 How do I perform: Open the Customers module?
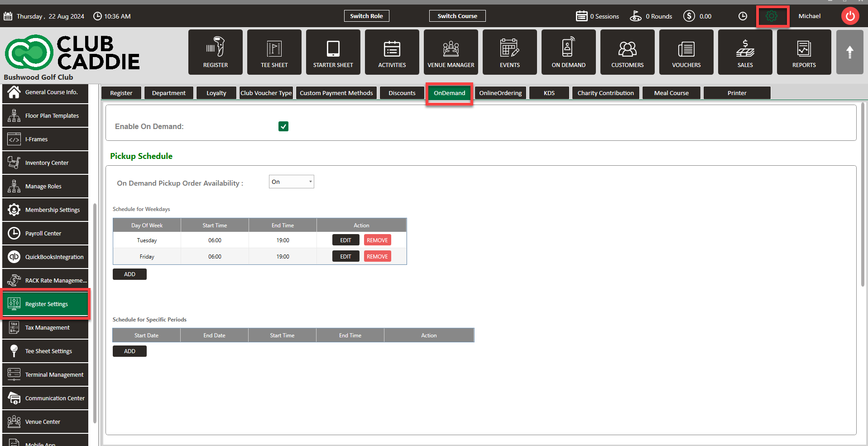[x=628, y=52]
